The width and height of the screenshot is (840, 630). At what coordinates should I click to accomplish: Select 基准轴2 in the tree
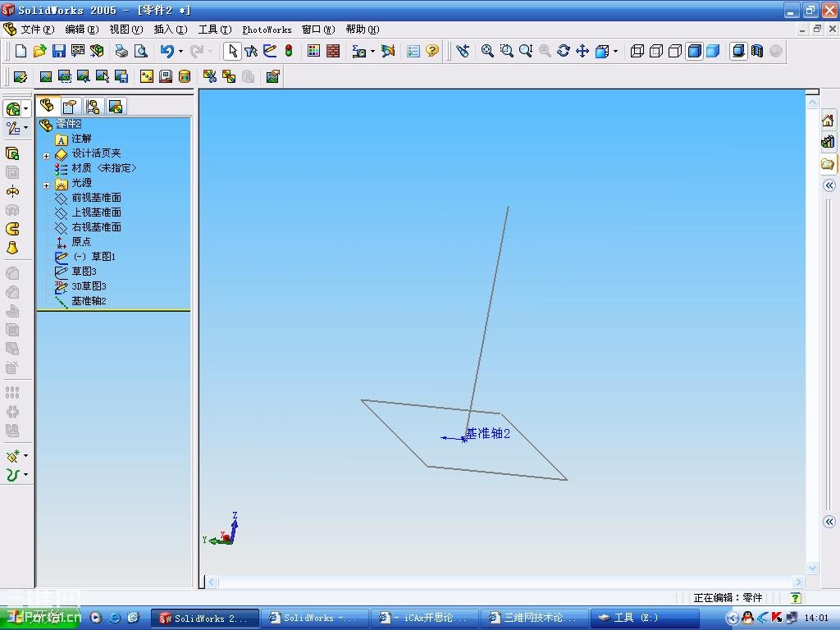tap(89, 300)
